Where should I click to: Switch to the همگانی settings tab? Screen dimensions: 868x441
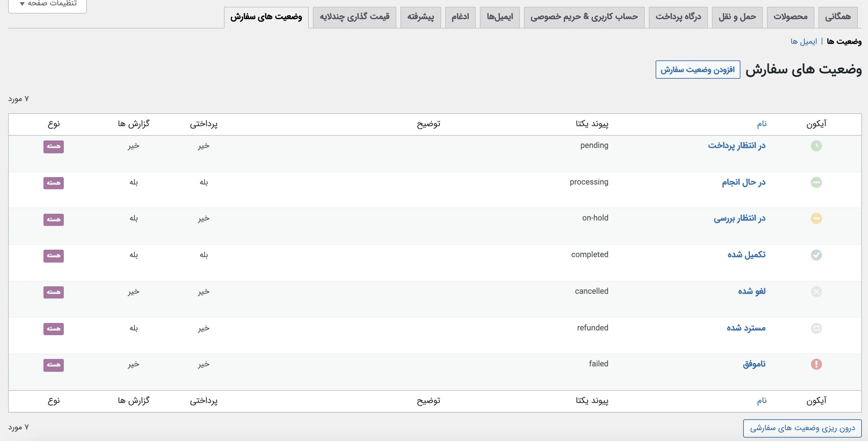pos(838,17)
